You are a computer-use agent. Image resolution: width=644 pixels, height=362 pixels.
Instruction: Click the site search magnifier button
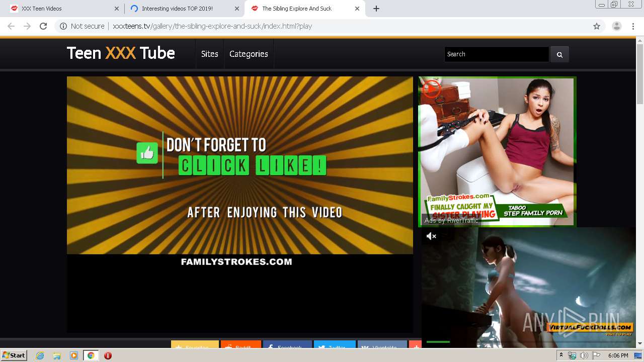(559, 54)
